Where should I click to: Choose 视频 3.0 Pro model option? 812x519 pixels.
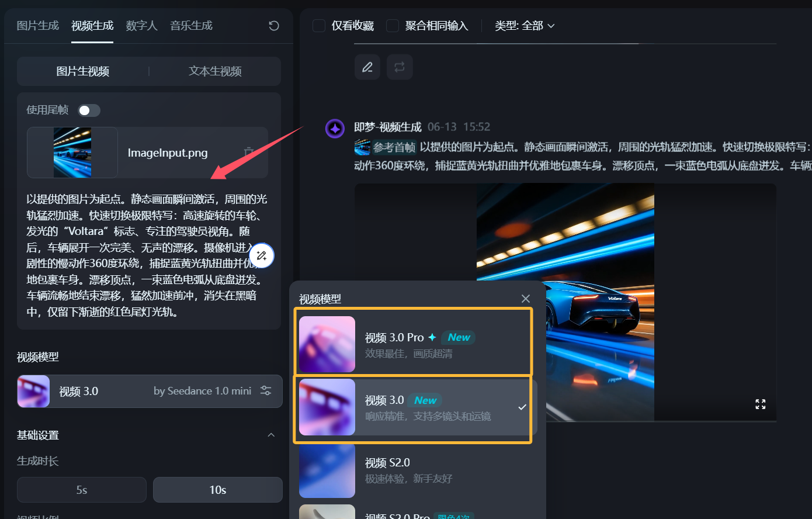413,344
